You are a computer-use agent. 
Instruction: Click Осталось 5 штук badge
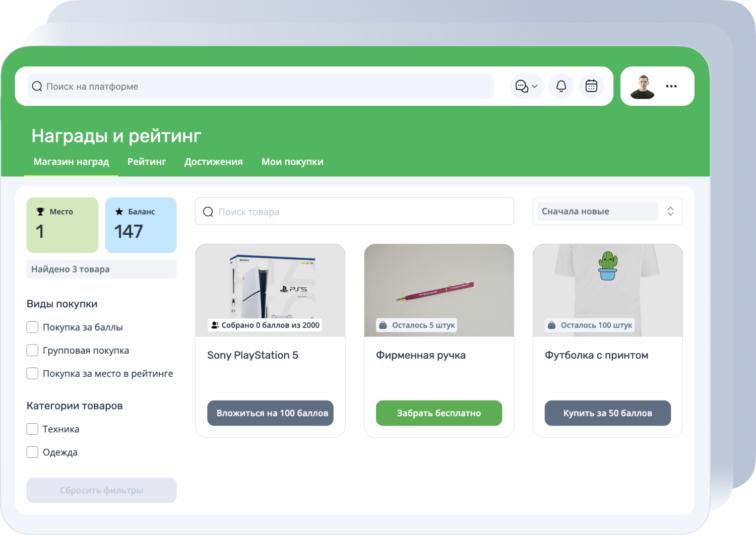417,325
